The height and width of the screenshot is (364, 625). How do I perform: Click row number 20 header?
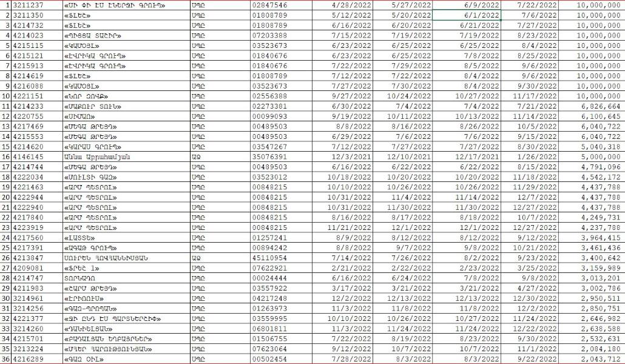(x=5, y=197)
